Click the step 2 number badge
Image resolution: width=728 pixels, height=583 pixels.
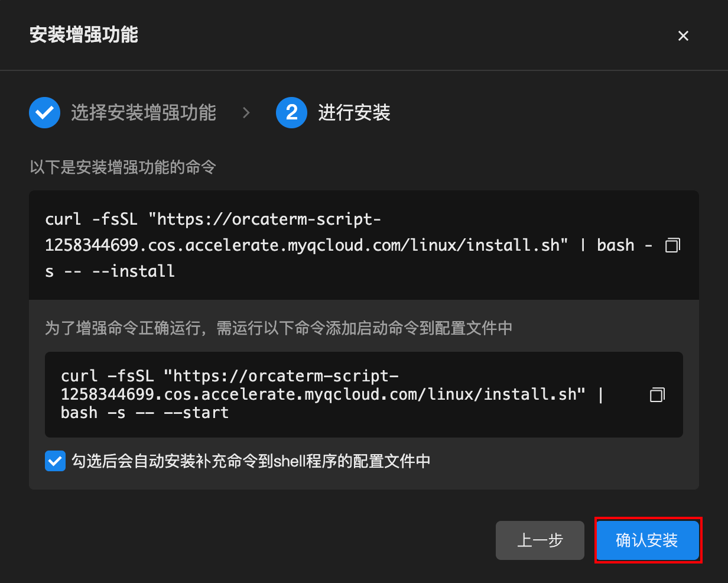tap(291, 112)
